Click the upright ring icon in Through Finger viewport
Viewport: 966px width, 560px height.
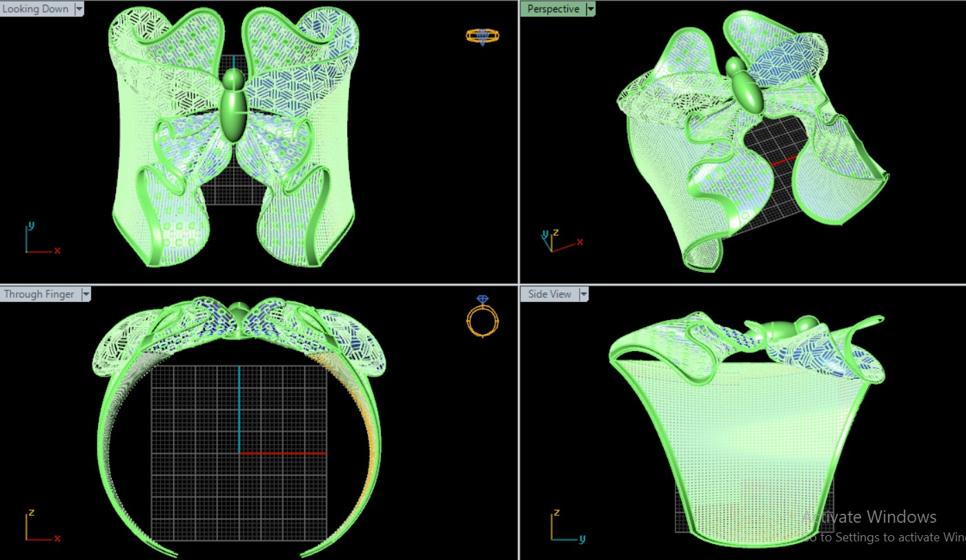click(x=482, y=317)
